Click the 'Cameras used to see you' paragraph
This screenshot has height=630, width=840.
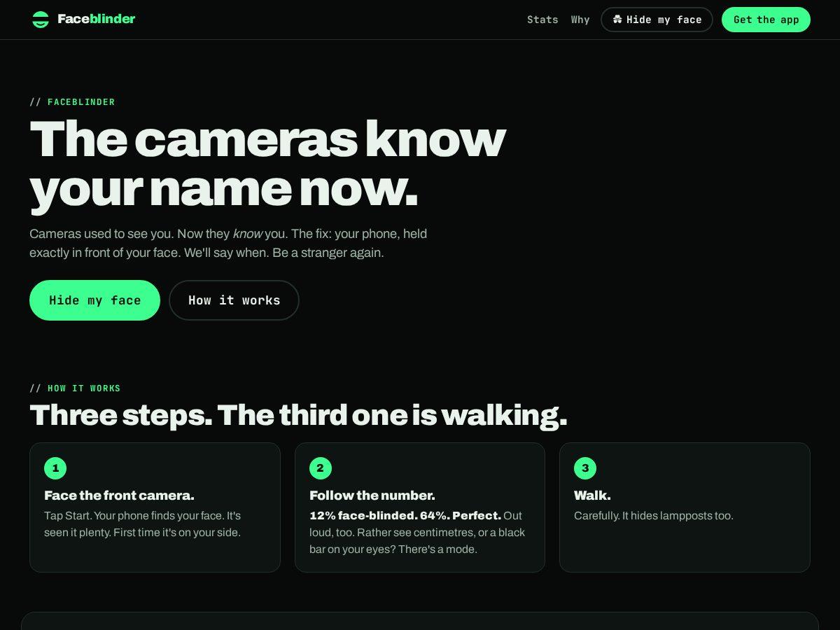pyautogui.click(x=228, y=243)
